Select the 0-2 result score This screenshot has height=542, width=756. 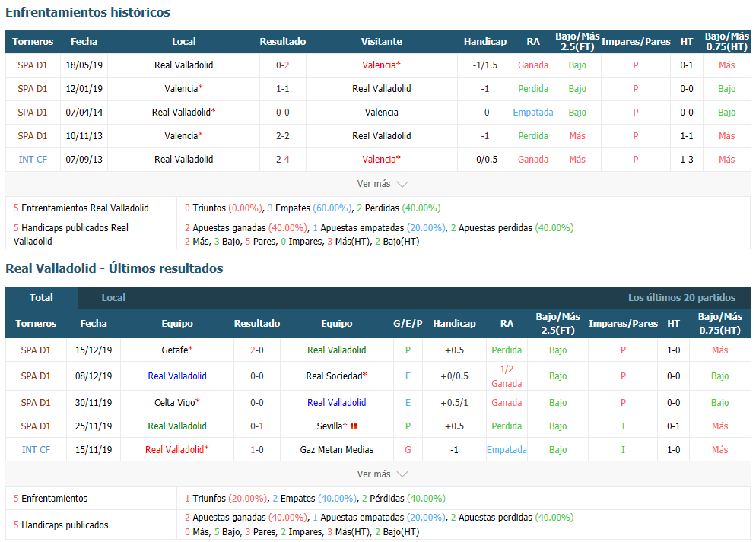tap(282, 65)
